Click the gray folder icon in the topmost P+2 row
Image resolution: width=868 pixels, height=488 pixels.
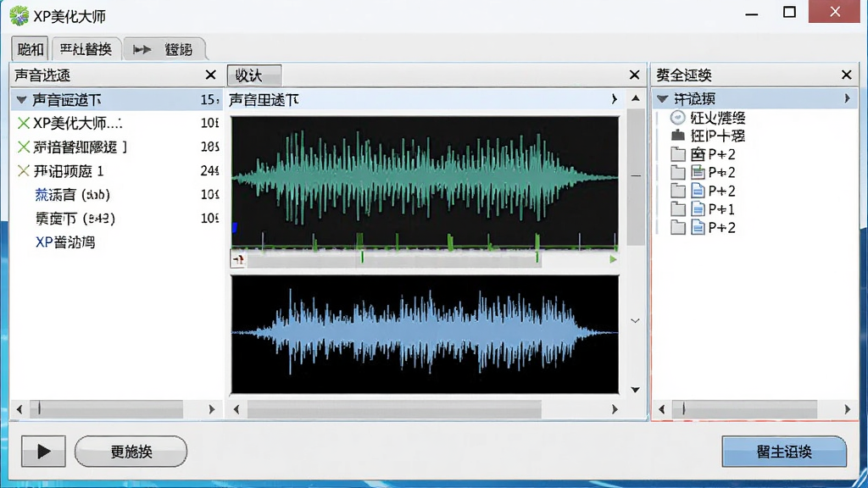pyautogui.click(x=678, y=154)
